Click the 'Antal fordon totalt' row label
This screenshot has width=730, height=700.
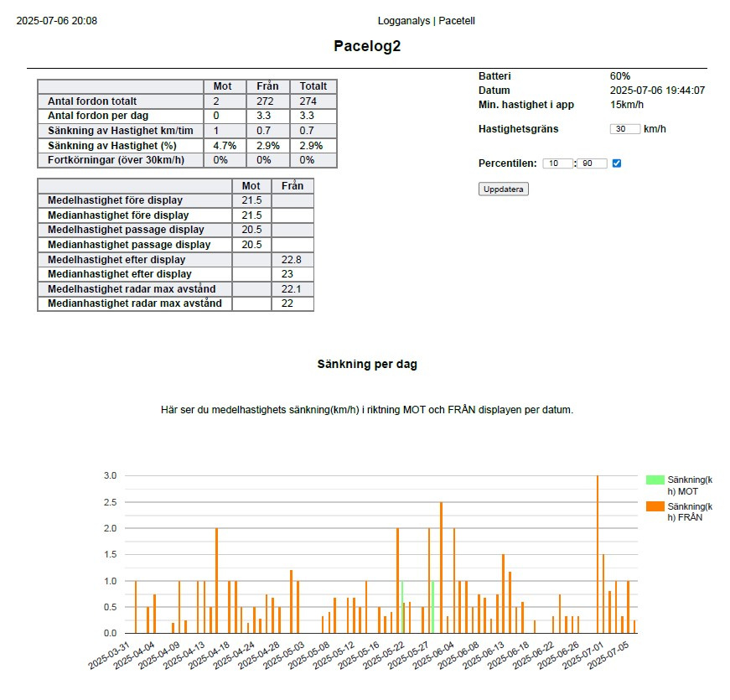pos(92,101)
